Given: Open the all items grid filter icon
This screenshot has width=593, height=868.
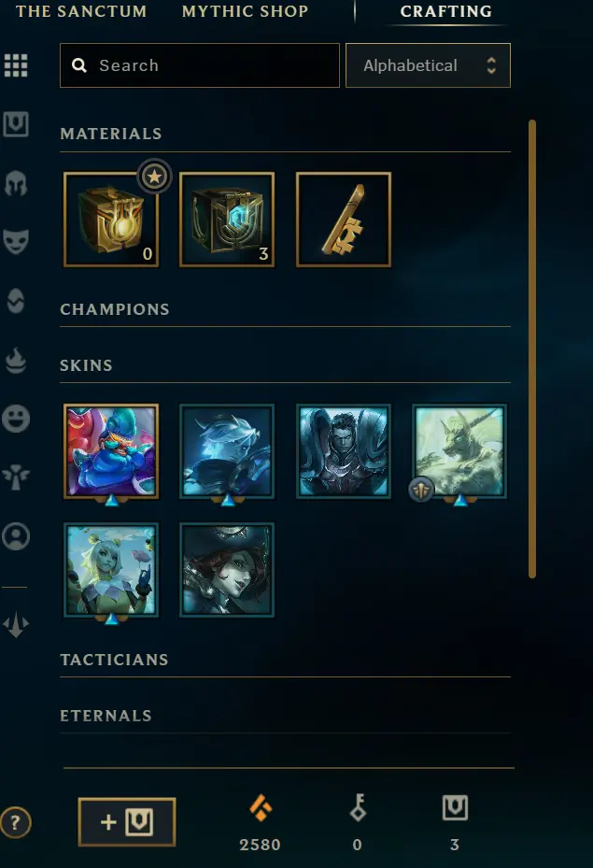Looking at the screenshot, I should click(16, 65).
